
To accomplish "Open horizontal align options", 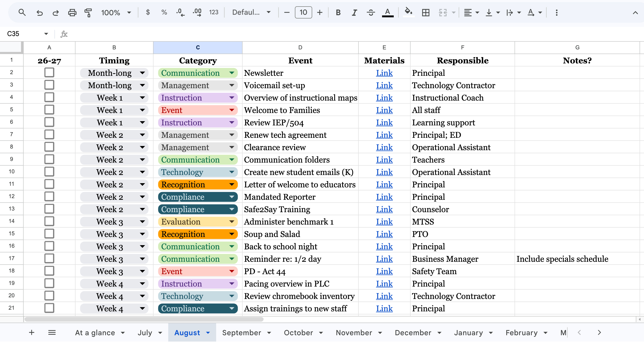I will click(x=471, y=12).
